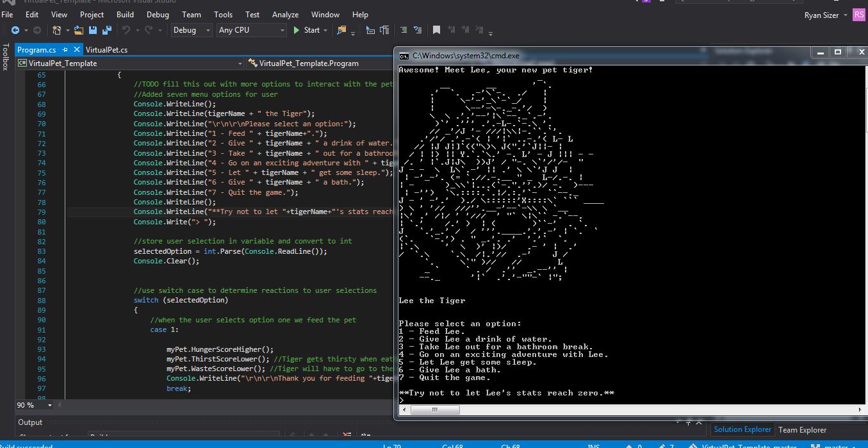This screenshot has width=868, height=448.
Task: Expand the back navigation history dropdown
Action: coord(25,30)
